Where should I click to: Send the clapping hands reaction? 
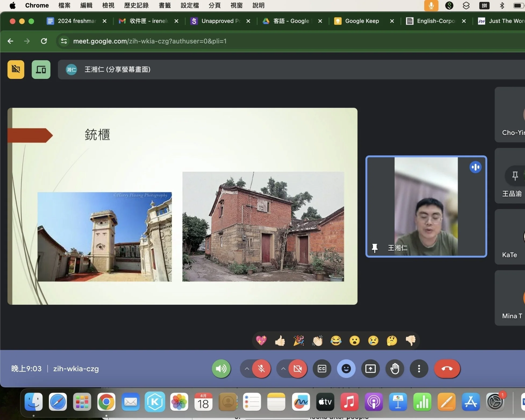(x=317, y=340)
